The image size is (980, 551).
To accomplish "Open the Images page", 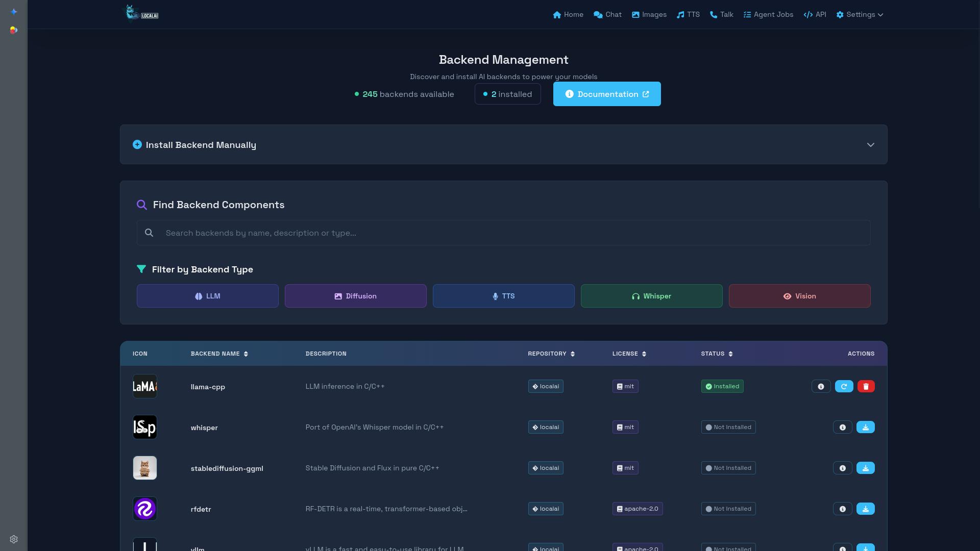I will [649, 14].
